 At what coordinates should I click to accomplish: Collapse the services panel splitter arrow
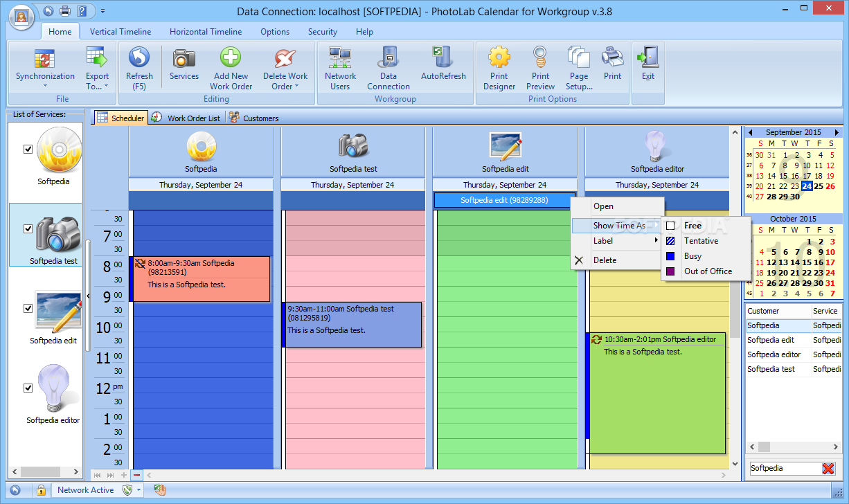tap(88, 296)
